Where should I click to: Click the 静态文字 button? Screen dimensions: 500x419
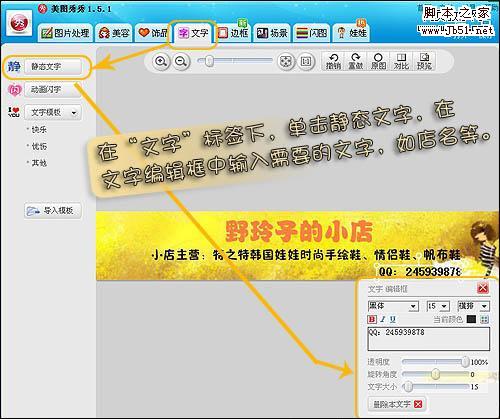(53, 67)
